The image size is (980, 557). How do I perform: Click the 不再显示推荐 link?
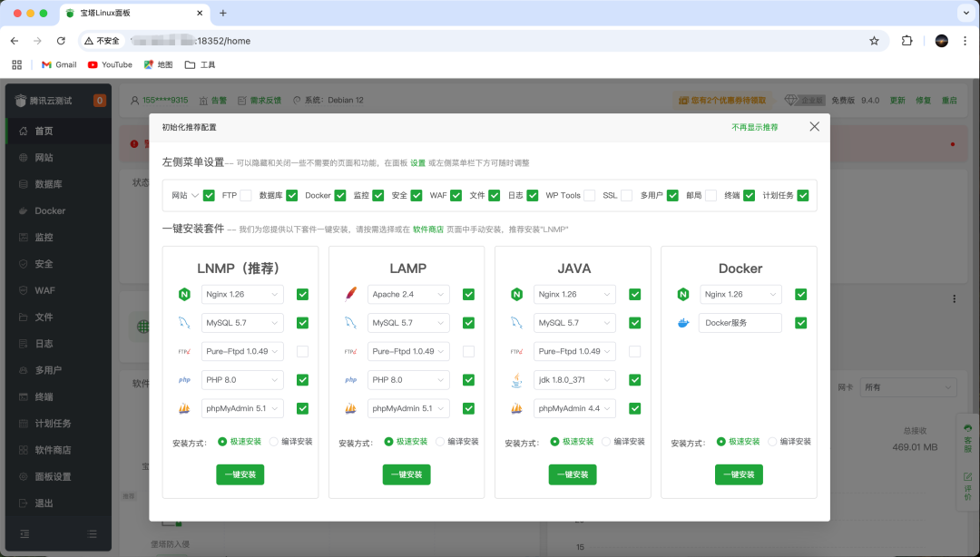point(754,127)
